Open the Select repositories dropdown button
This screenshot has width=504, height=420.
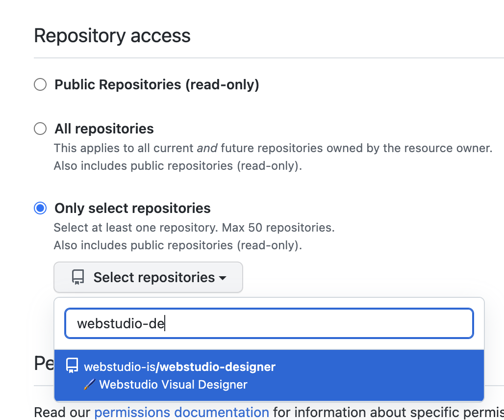(148, 278)
